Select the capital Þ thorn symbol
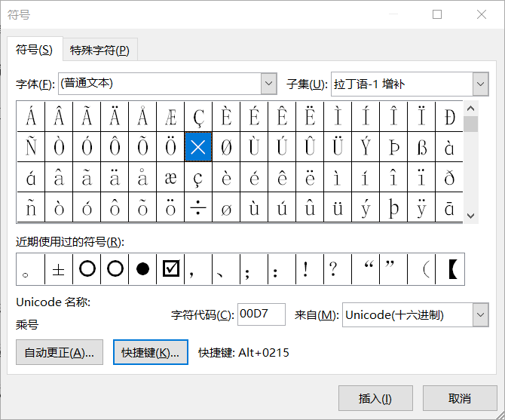Screen dimensions: 505x420 click(x=393, y=147)
